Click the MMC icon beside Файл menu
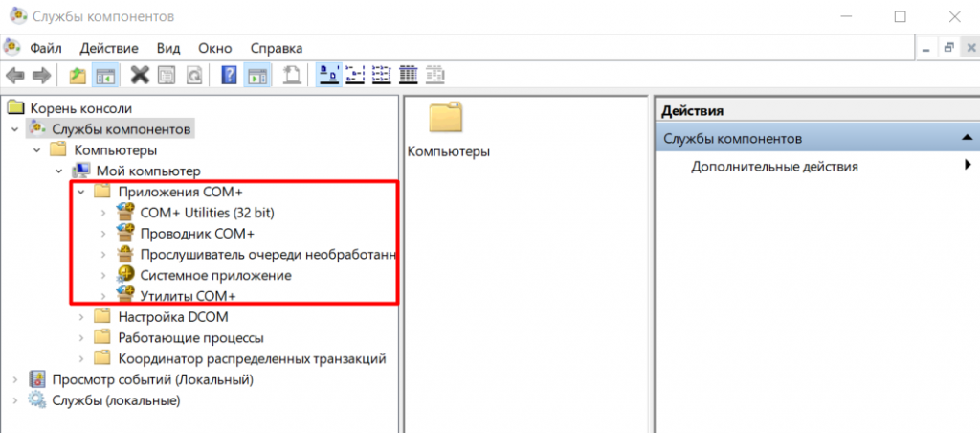This screenshot has width=980, height=433. [x=12, y=48]
